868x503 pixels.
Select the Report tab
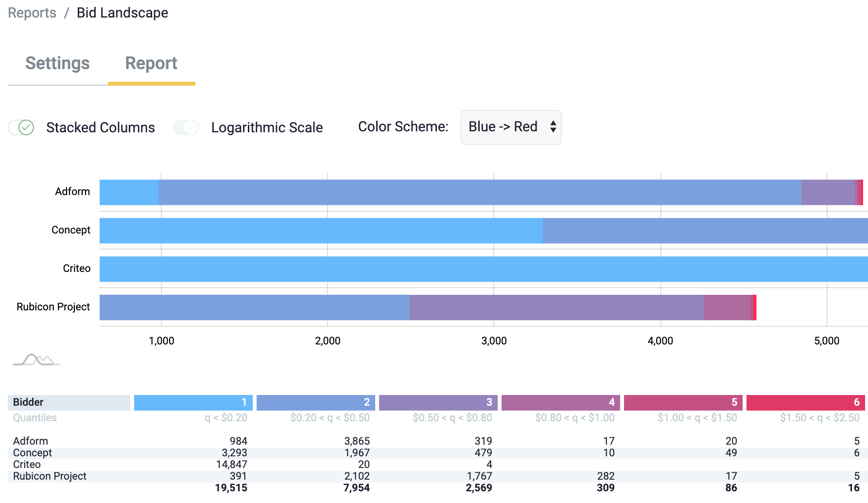click(x=151, y=63)
